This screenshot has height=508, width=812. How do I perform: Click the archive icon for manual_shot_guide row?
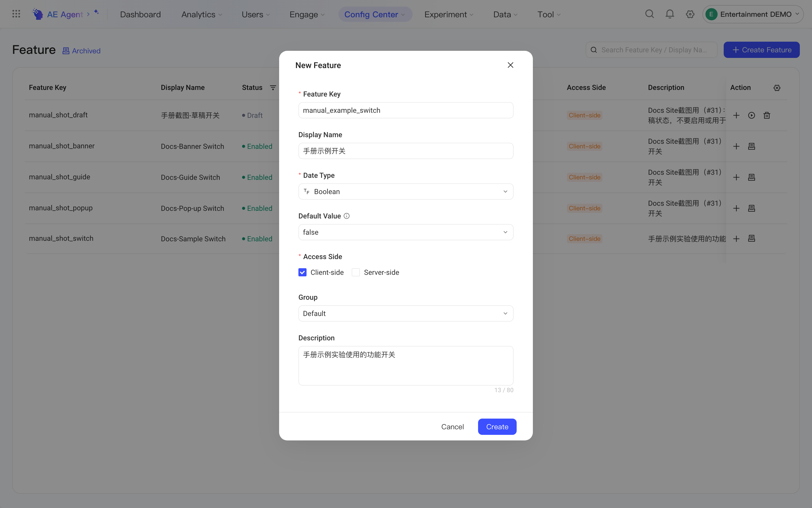(752, 177)
